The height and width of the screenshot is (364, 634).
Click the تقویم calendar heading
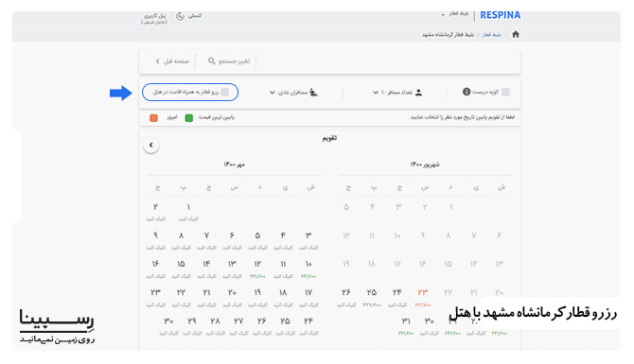coord(329,138)
